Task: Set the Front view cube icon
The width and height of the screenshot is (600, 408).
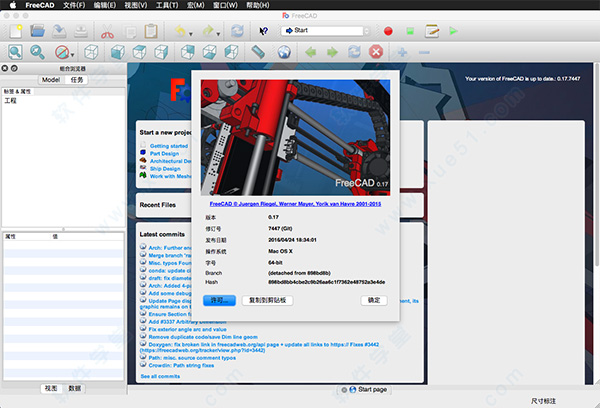Action: [x=118, y=52]
